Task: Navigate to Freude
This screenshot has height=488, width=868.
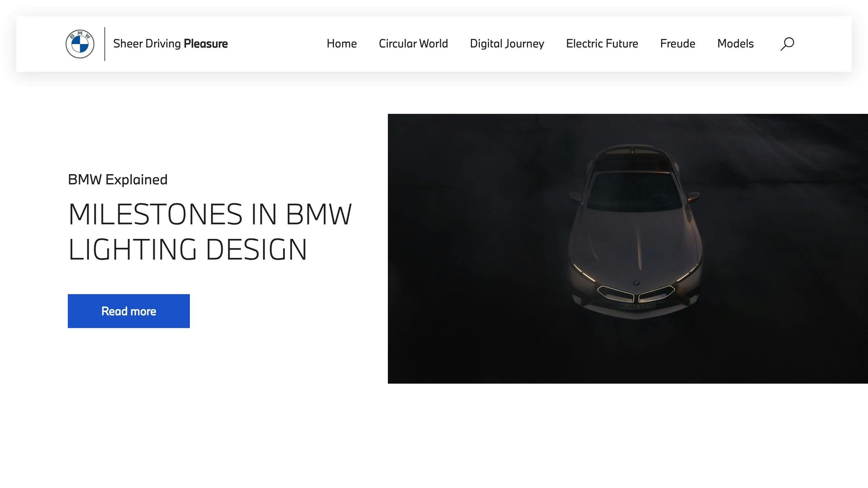Action: tap(677, 44)
